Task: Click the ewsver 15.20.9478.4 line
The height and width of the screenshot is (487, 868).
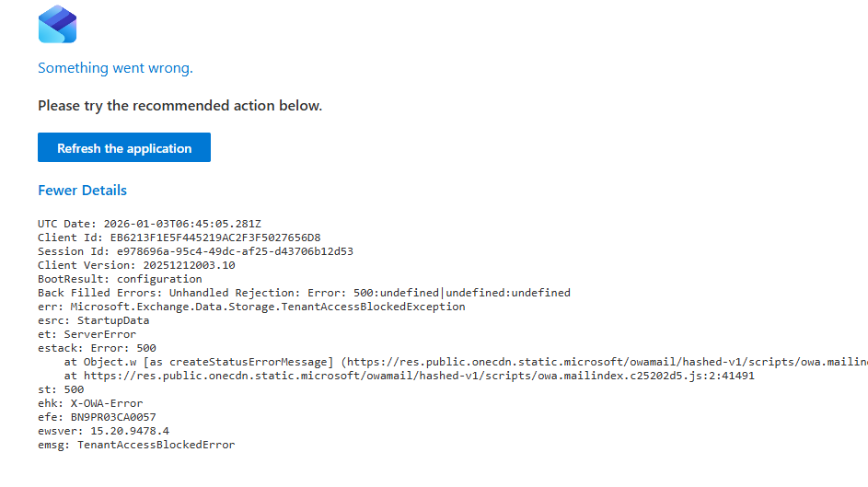Action: click(103, 431)
